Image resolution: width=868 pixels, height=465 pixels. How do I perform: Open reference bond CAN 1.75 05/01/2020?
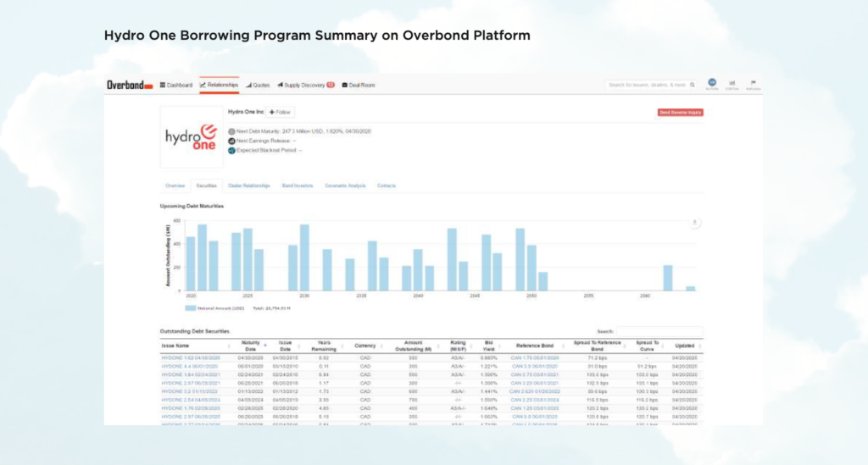click(x=535, y=358)
